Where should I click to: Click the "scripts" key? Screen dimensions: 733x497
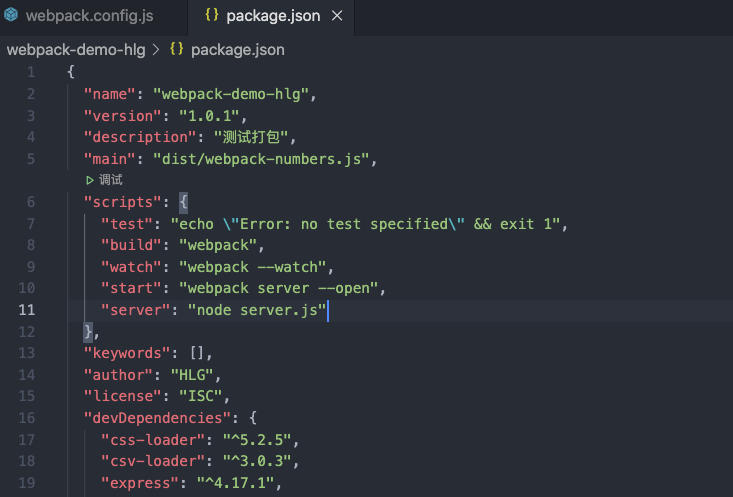[x=122, y=202]
